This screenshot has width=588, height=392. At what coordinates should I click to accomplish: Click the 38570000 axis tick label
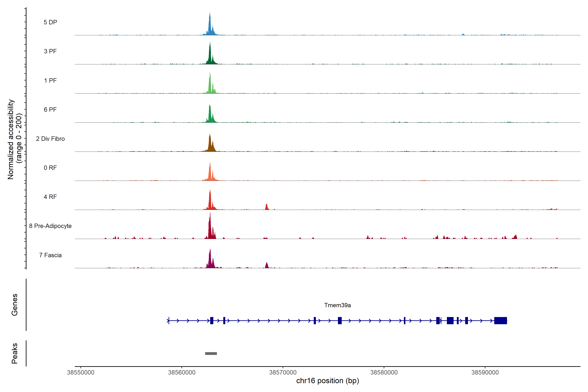pyautogui.click(x=283, y=373)
